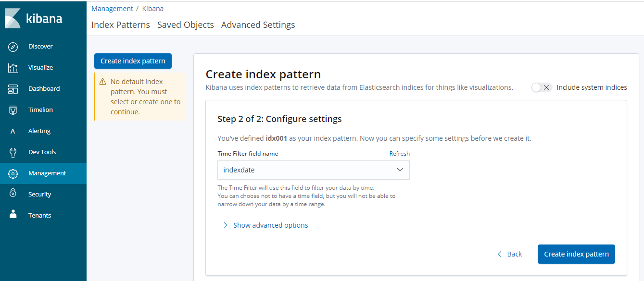Viewport: 644px width, 281px height.
Task: Click the kibana wordmark text
Action: (x=44, y=19)
